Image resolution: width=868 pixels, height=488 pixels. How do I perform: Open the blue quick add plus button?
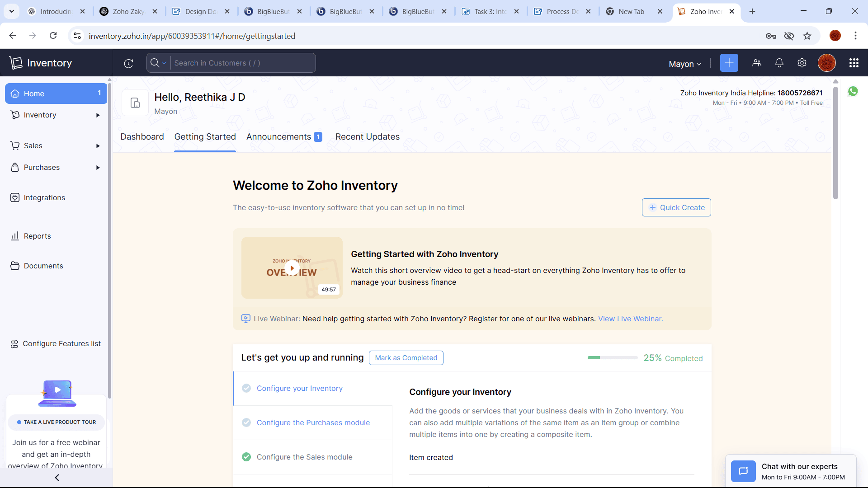click(729, 63)
